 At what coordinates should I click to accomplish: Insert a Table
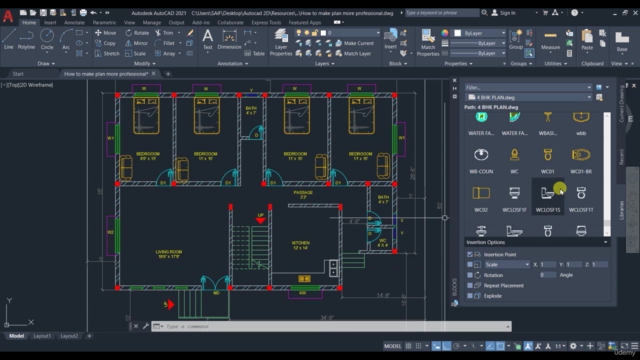pos(255,53)
